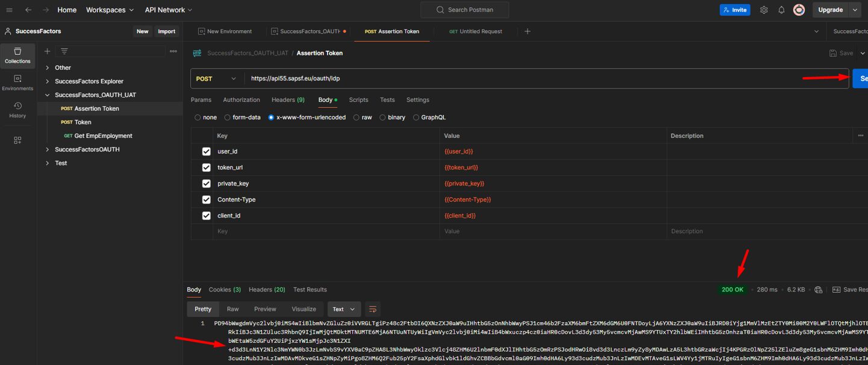Open bulk edit options in table header

pos(860,136)
